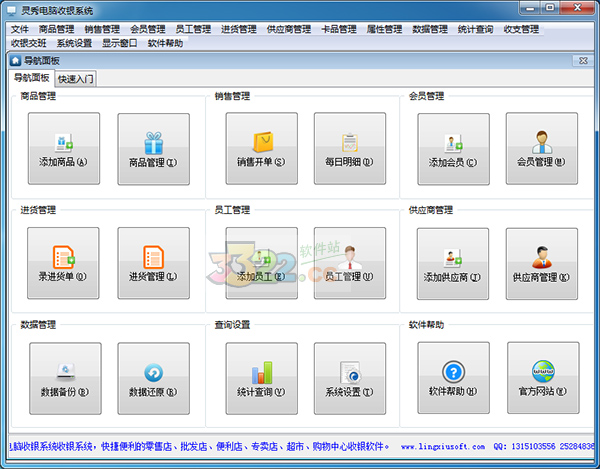Click the 导航面板 home icon
The height and width of the screenshot is (469, 600).
click(15, 60)
